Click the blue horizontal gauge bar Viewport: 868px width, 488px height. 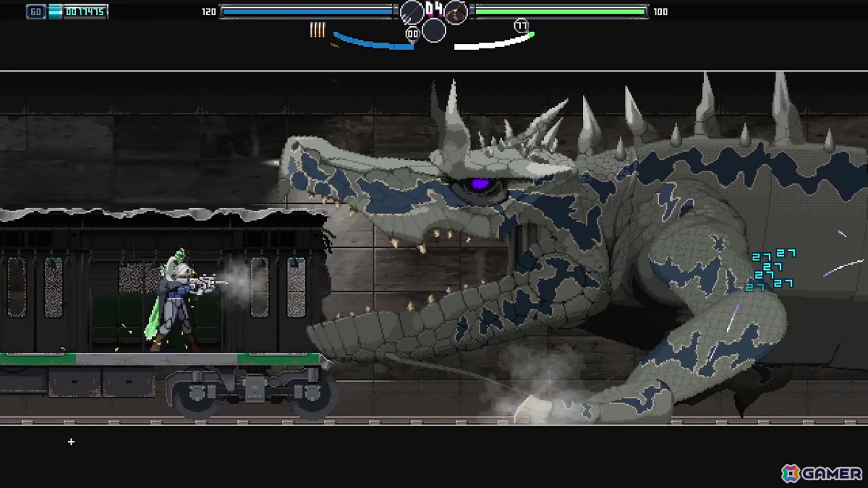pos(309,12)
